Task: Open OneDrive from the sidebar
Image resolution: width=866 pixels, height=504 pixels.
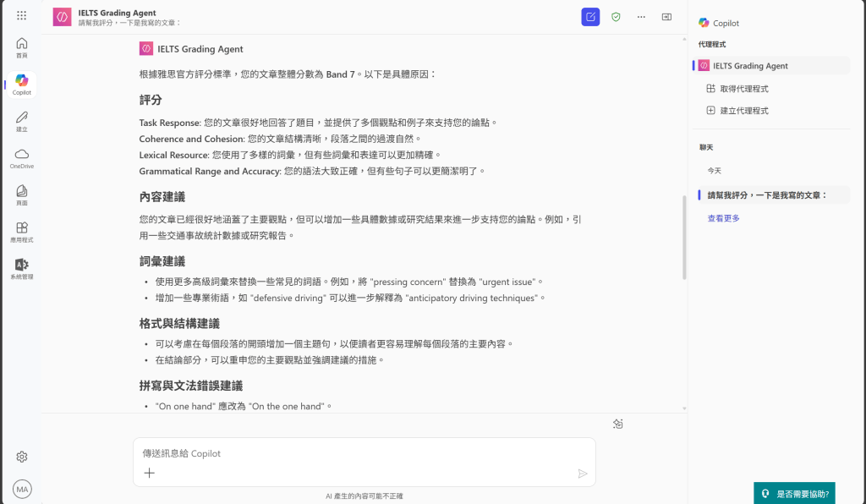Action: point(21,158)
